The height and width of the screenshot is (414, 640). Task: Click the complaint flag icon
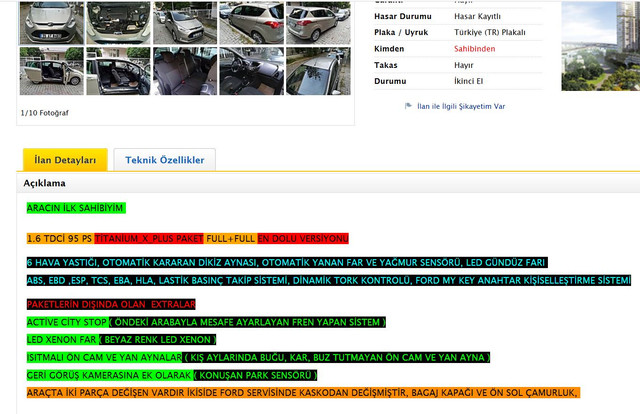tap(408, 106)
